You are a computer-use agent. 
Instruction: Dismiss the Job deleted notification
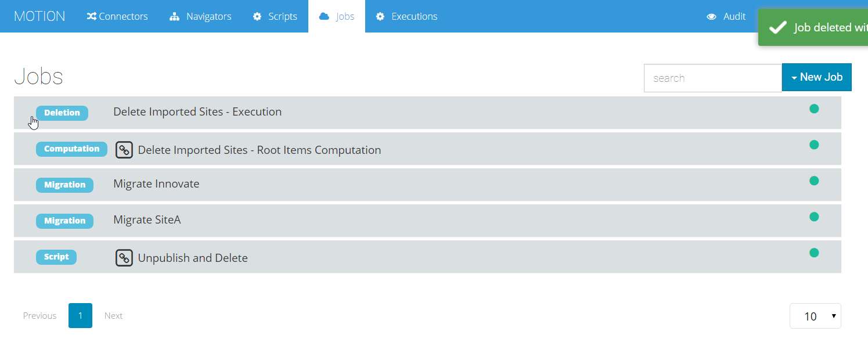[x=813, y=27]
